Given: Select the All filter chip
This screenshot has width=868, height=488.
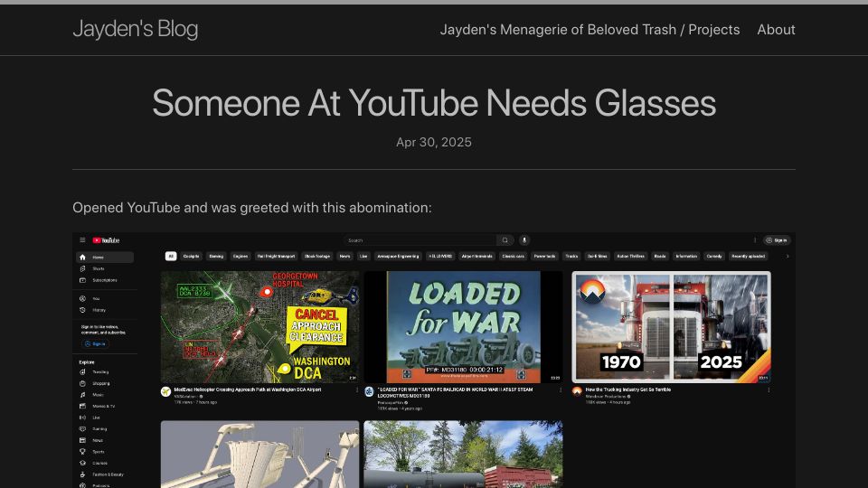Looking at the screenshot, I should point(171,256).
